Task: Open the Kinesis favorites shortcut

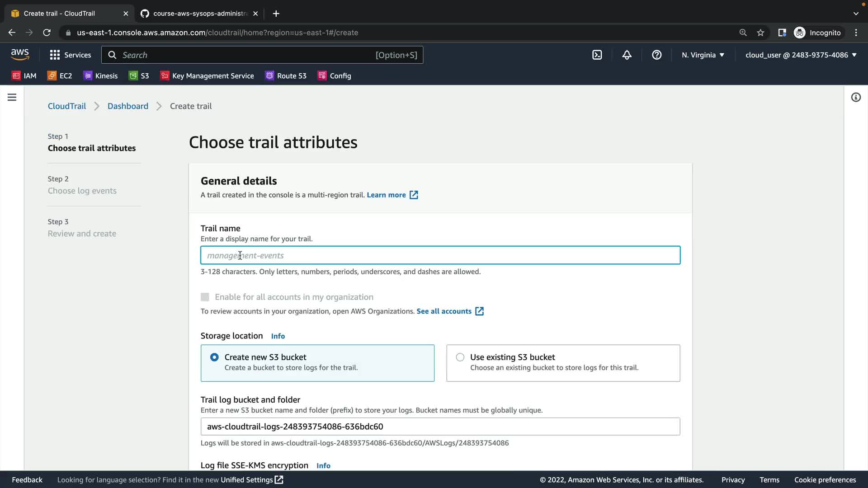Action: tap(100, 76)
